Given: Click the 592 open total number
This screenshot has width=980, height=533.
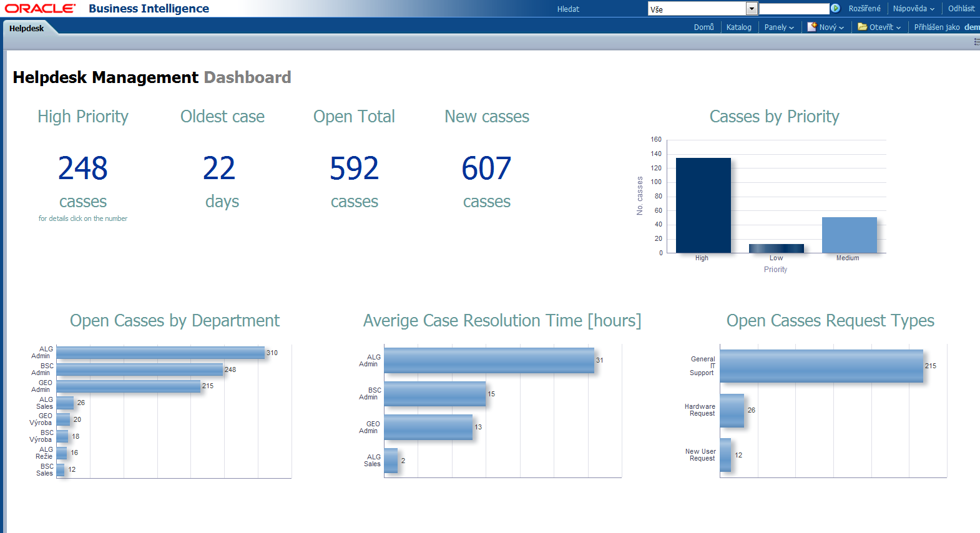Looking at the screenshot, I should pyautogui.click(x=355, y=169).
